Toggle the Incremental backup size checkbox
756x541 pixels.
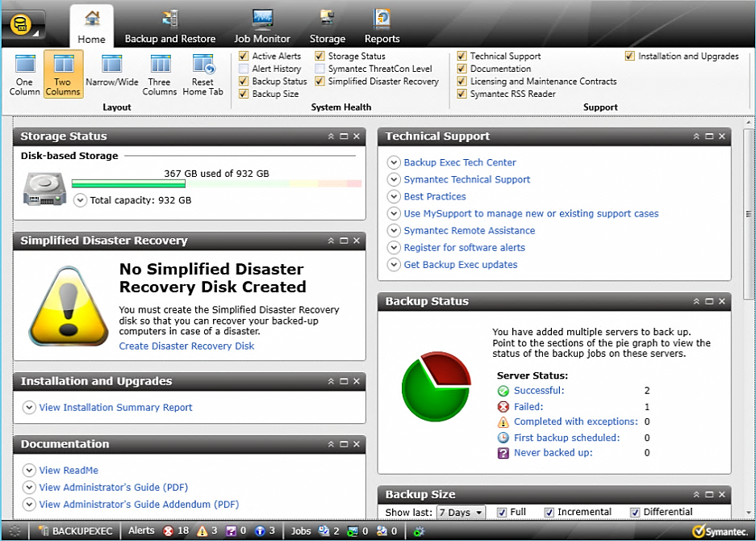coord(549,512)
